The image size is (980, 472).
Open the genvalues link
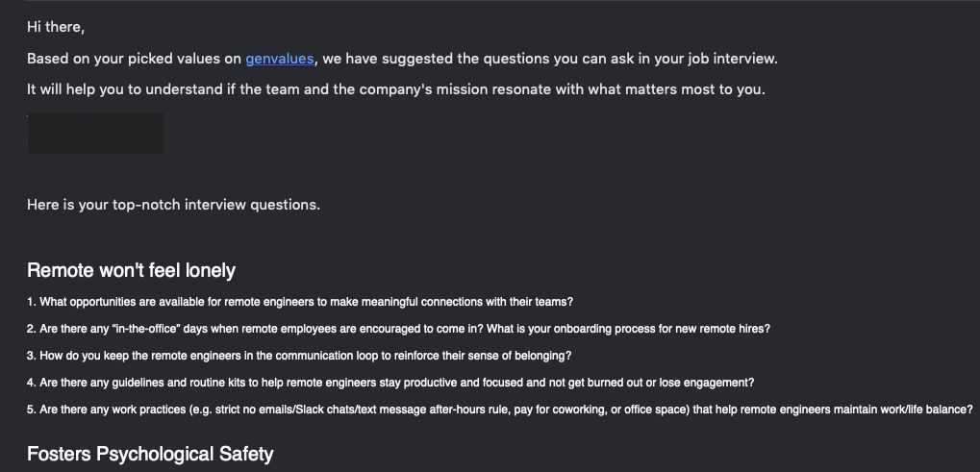(279, 59)
